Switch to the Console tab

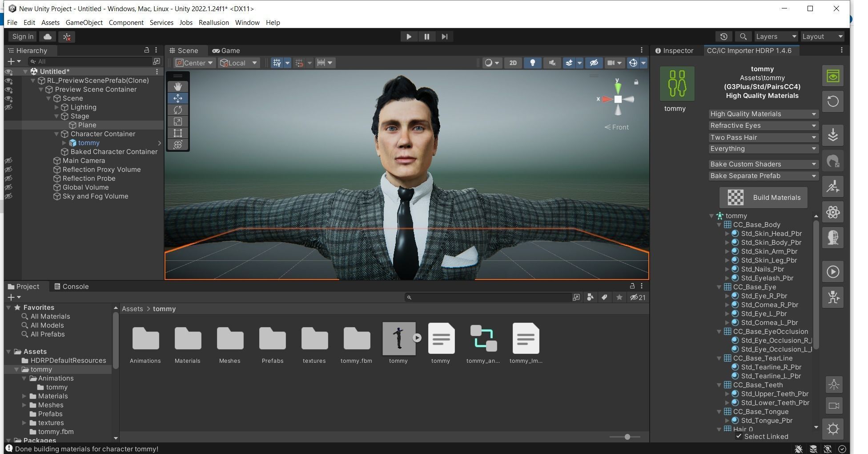coord(71,287)
